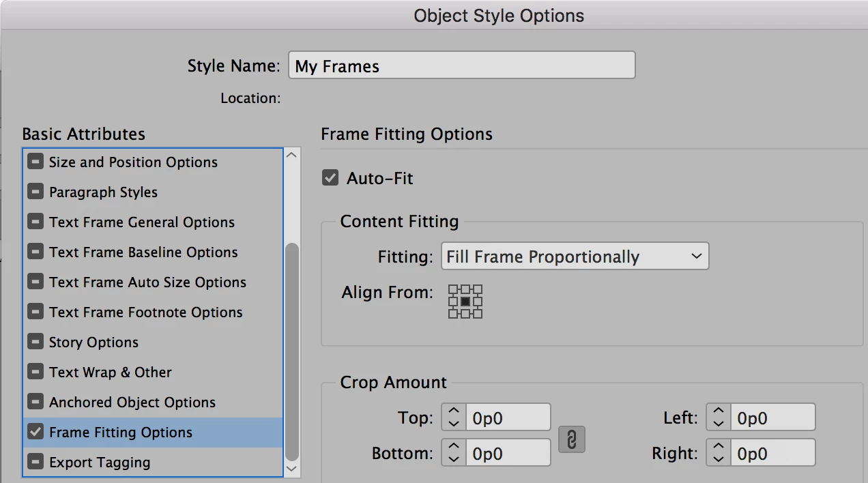Toggle the Size and Position Options checkbox
Screen dimensions: 868x483
pos(35,162)
